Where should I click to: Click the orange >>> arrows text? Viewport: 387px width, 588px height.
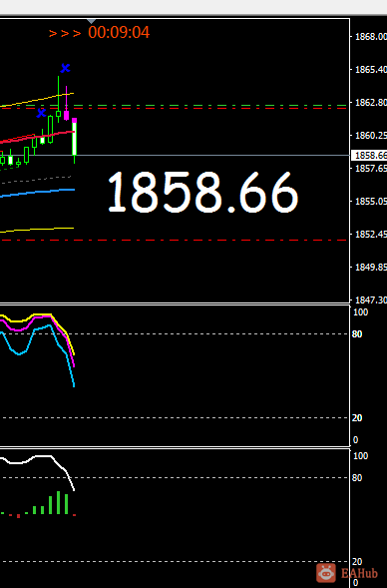[x=65, y=33]
